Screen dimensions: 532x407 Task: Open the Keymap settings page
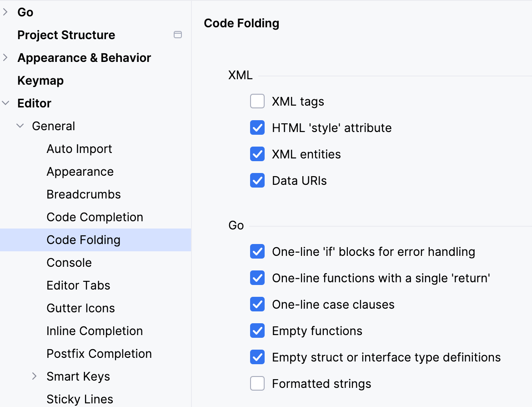pos(40,81)
